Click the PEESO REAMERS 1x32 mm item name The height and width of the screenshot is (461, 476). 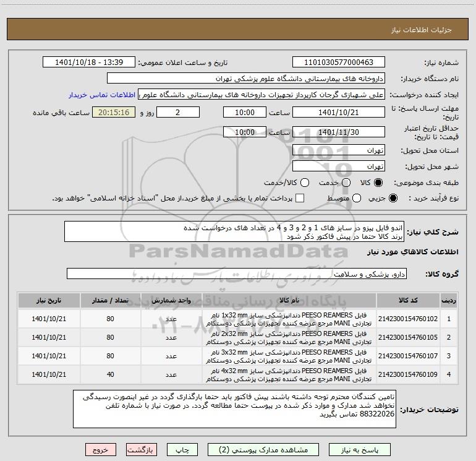click(289, 319)
